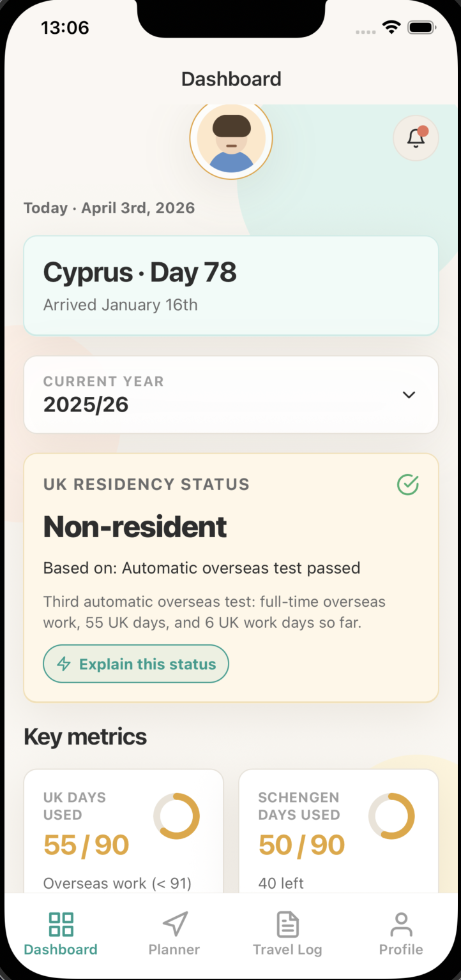Open the Planner tab icon
Viewport: 461px width, 980px height.
pyautogui.click(x=174, y=924)
